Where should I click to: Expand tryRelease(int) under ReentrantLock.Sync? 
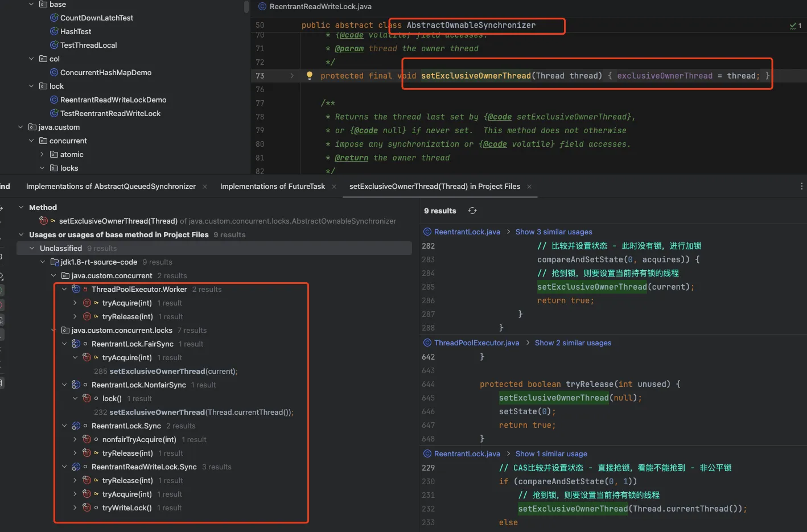75,453
